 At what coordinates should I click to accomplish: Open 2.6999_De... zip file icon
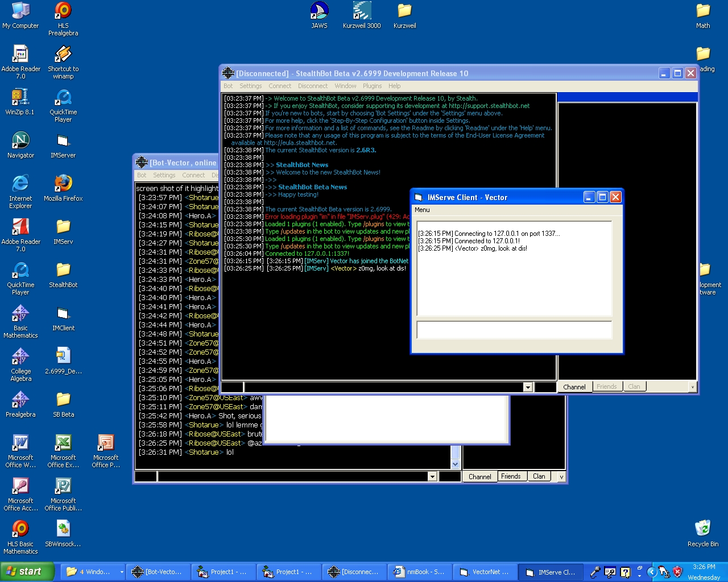(63, 361)
